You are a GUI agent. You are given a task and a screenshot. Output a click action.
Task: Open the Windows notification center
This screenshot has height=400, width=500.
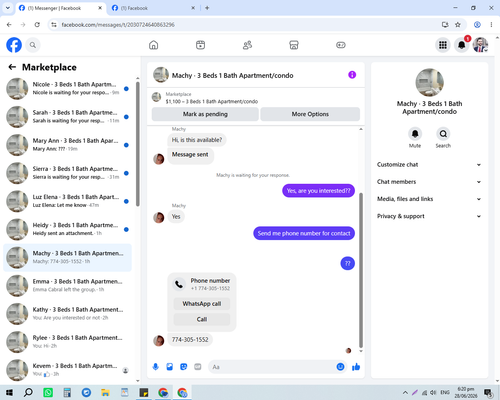pyautogui.click(x=488, y=393)
